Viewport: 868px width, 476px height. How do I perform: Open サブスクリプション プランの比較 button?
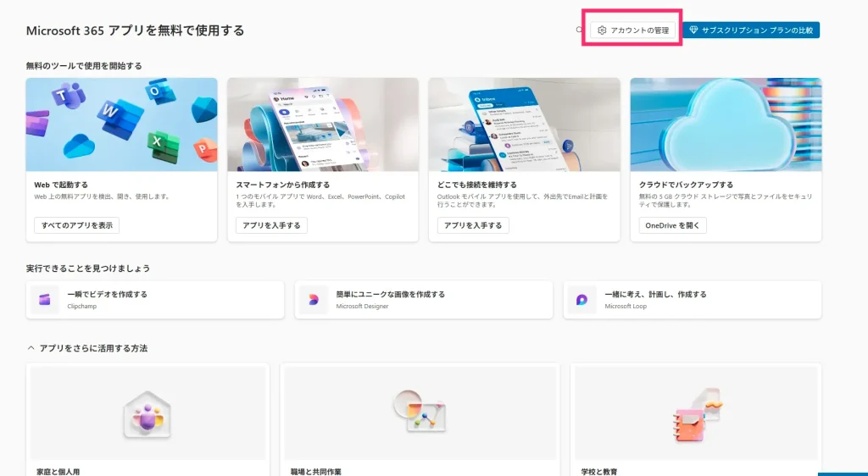point(751,30)
